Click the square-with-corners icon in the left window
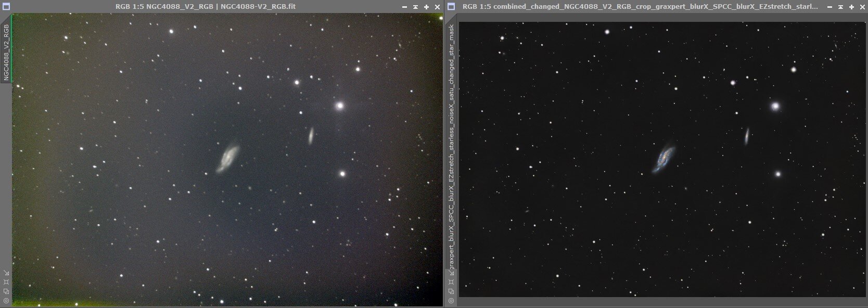Viewport: 868px width, 308px height. 6,282
